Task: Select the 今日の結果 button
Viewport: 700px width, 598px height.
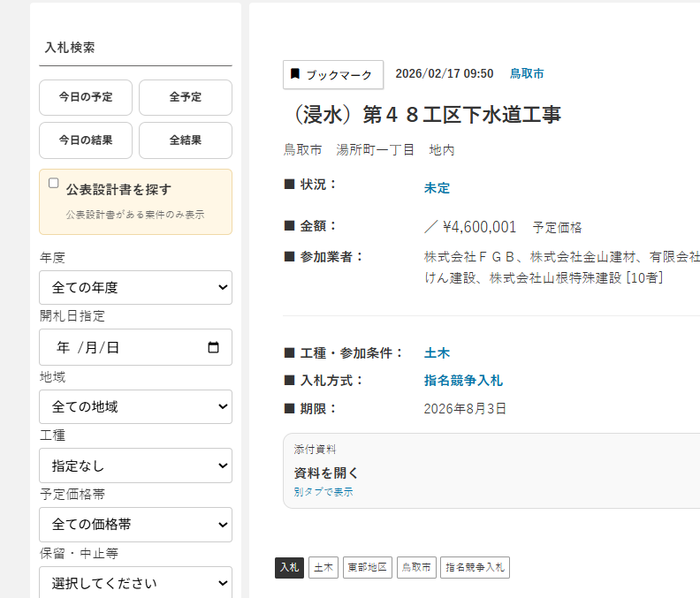Action: [x=86, y=140]
